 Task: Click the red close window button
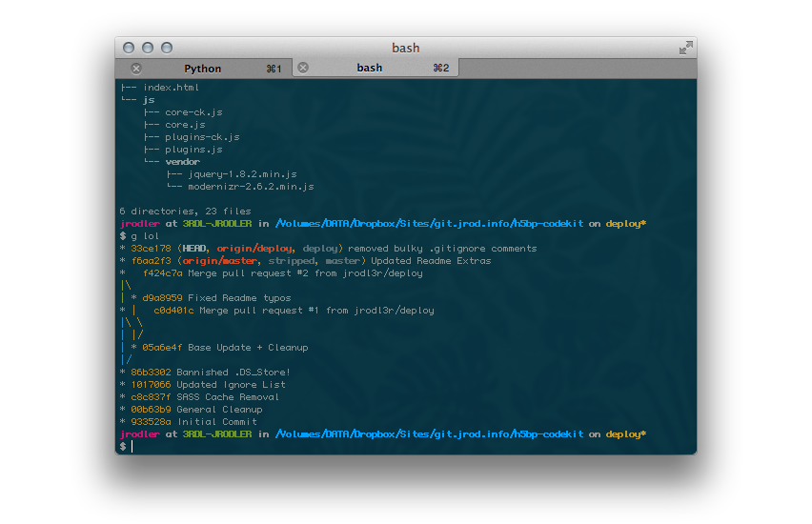[129, 48]
